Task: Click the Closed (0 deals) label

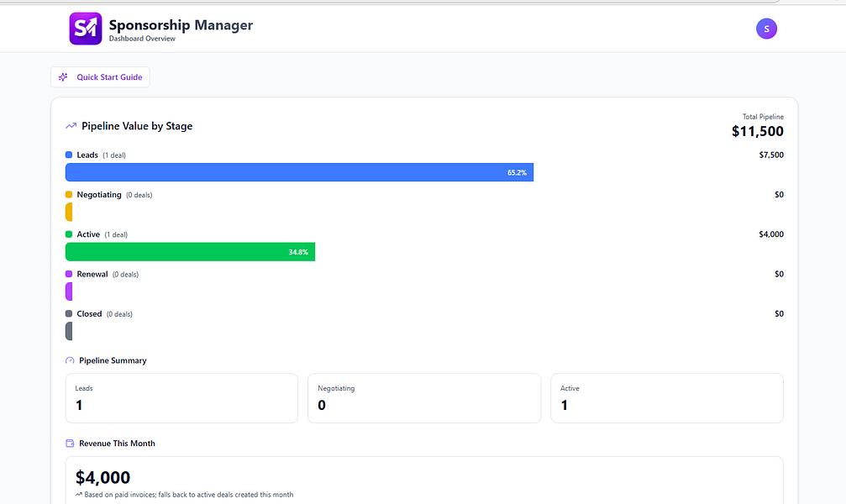Action: pyautogui.click(x=104, y=313)
